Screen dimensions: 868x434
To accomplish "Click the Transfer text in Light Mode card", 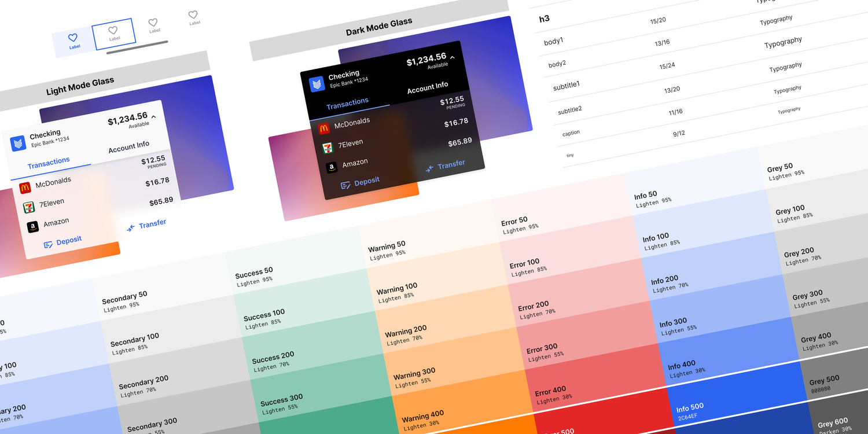I will 153,223.
